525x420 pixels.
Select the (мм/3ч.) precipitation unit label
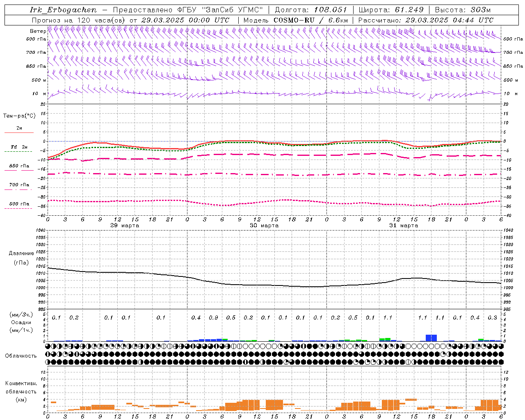(21, 315)
